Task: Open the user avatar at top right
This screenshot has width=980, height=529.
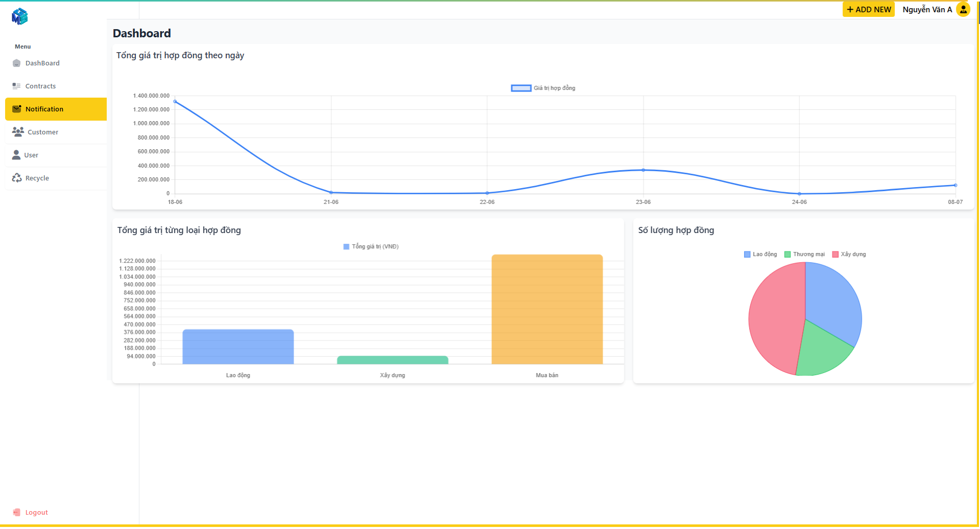Action: pyautogui.click(x=963, y=10)
